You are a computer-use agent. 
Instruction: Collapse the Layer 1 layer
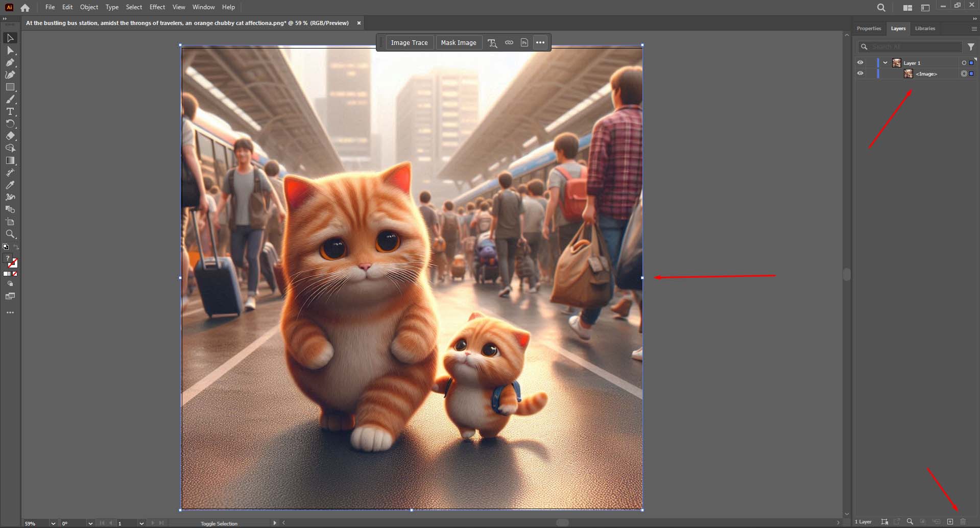coord(885,62)
